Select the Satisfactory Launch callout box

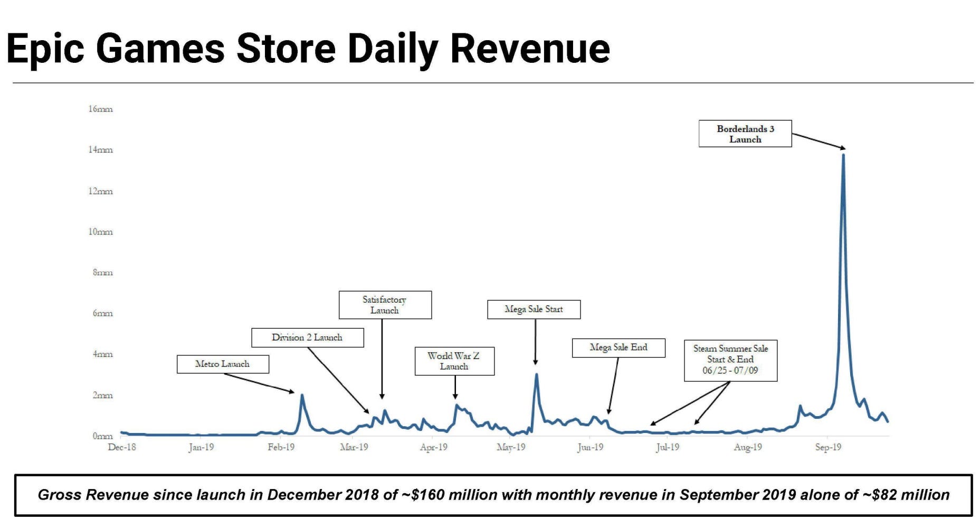point(385,304)
